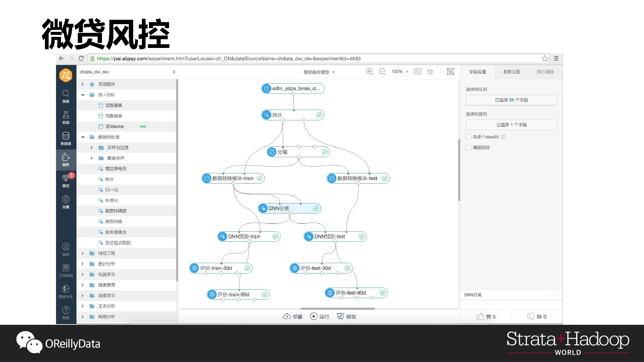Open the 设置 settings sidebar icon
Viewport: 644px width, 362px height.
[x=66, y=201]
